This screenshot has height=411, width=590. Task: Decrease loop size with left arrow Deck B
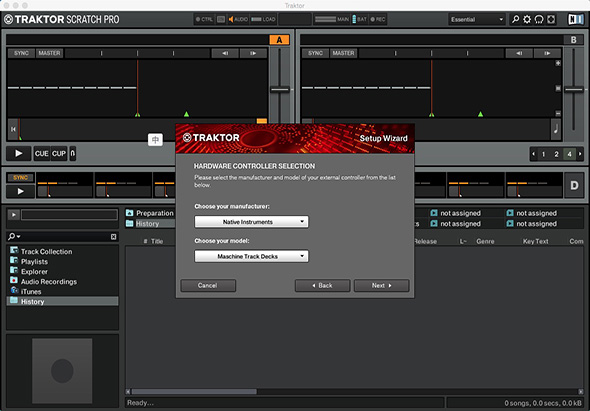[534, 154]
